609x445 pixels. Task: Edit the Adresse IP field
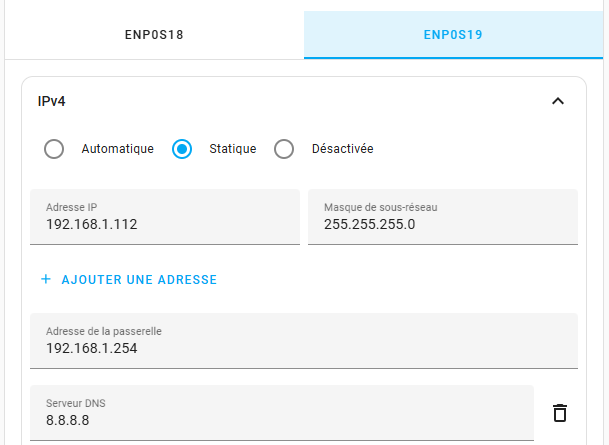[x=165, y=217]
